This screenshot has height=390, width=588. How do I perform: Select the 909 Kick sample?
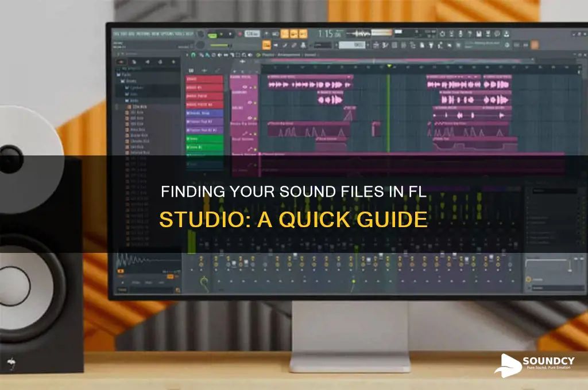click(135, 124)
